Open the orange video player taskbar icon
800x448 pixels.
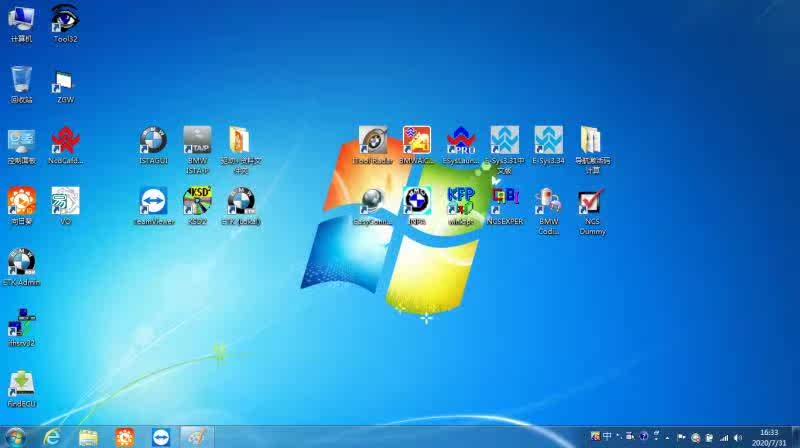click(125, 437)
